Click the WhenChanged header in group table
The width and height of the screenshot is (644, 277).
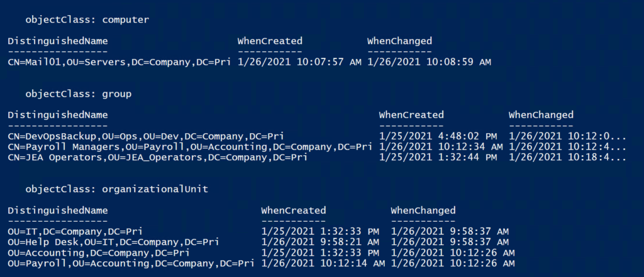(x=540, y=115)
